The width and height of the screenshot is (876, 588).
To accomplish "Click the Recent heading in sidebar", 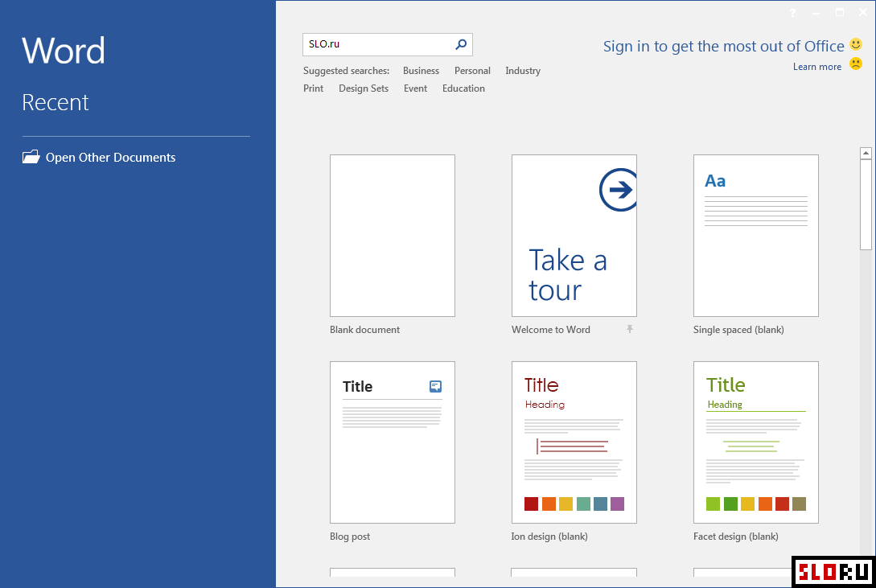I will (x=56, y=102).
